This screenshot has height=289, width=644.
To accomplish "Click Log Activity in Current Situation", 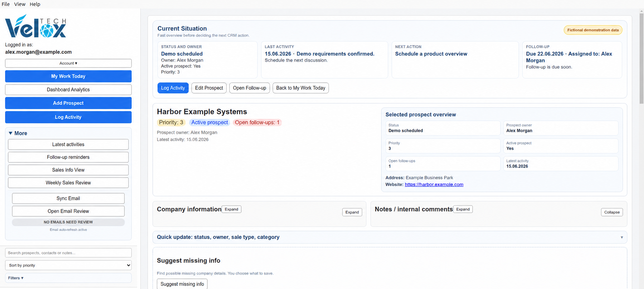I will click(173, 88).
